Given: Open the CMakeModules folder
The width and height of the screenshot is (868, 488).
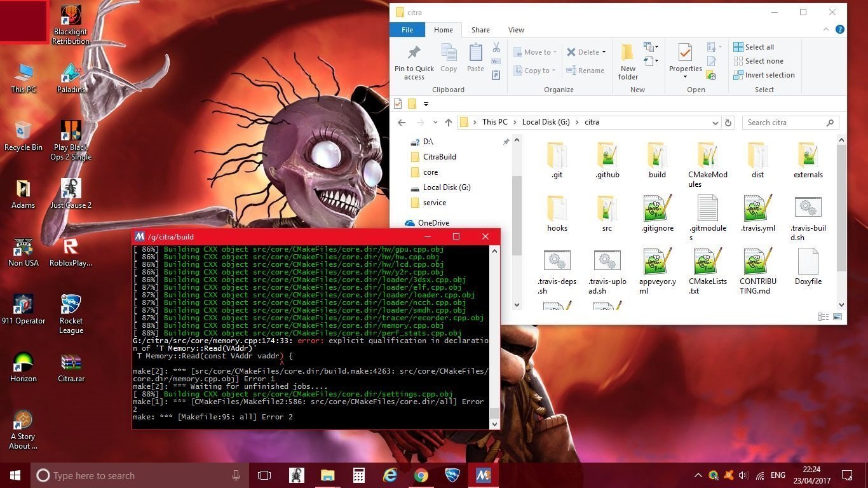Looking at the screenshot, I should pos(707,165).
